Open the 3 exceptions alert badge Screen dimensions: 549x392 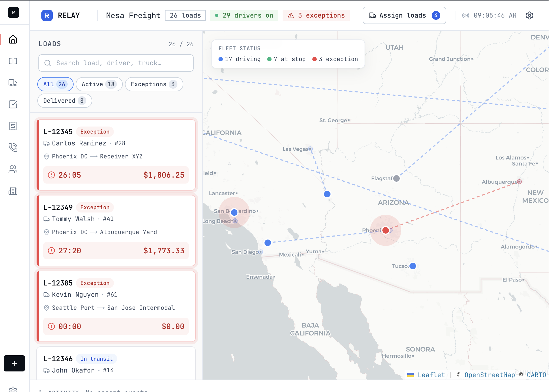(x=316, y=15)
